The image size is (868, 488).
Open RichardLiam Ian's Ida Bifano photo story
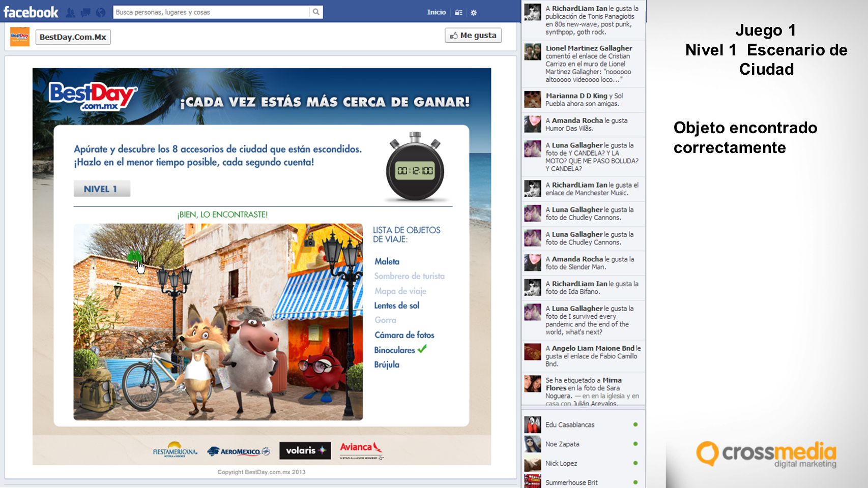tap(584, 288)
